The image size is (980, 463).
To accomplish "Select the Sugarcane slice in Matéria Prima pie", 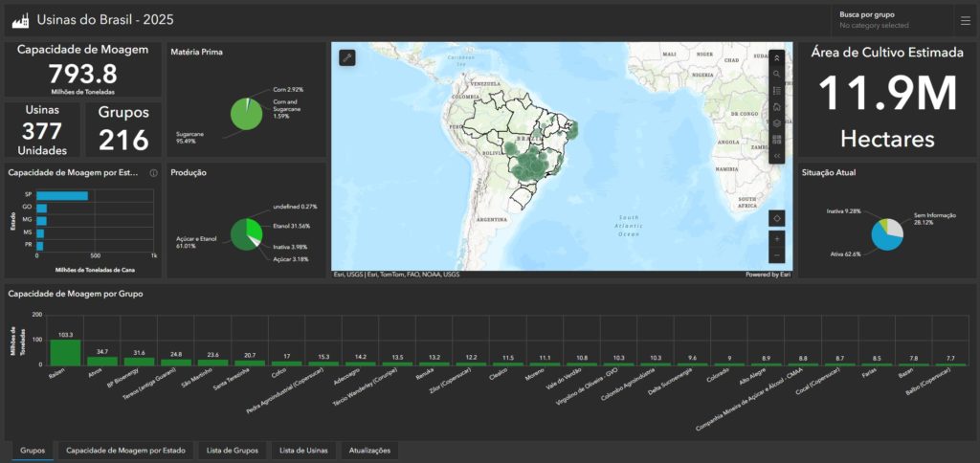I will [x=245, y=119].
